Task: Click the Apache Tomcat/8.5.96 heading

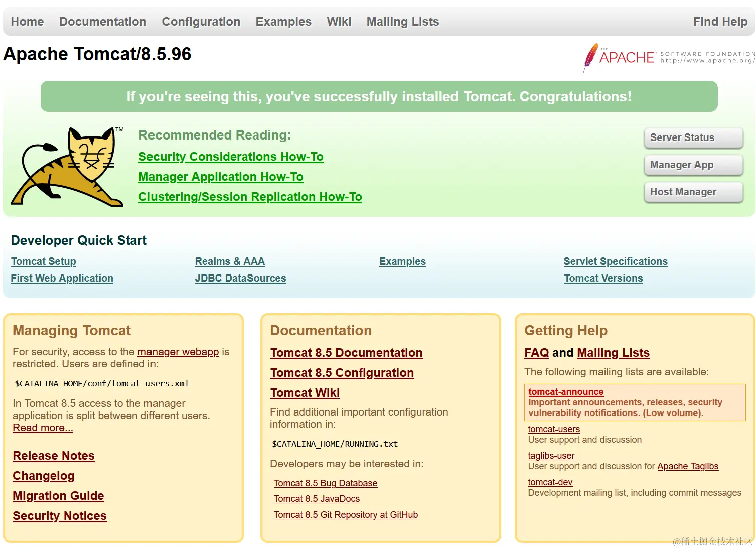Action: (97, 54)
